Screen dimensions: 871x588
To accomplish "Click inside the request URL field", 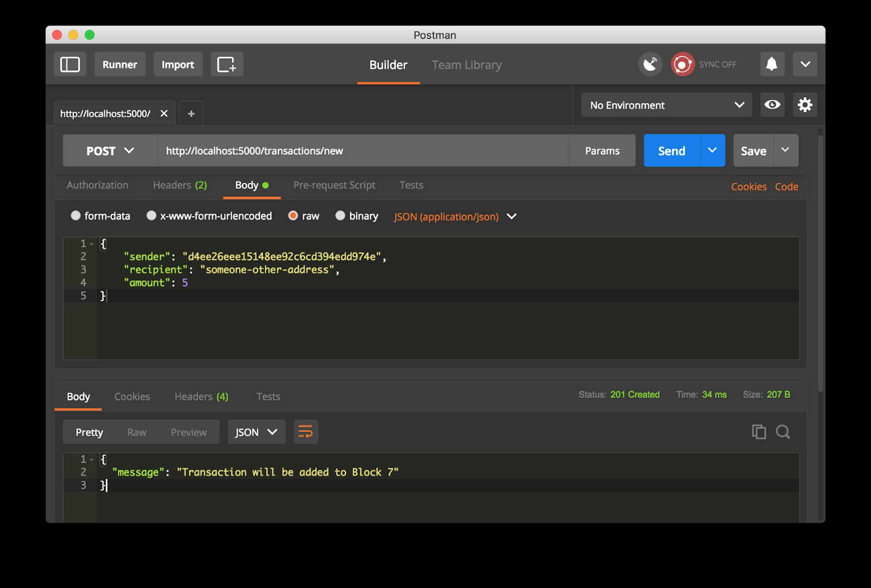I will tap(363, 151).
